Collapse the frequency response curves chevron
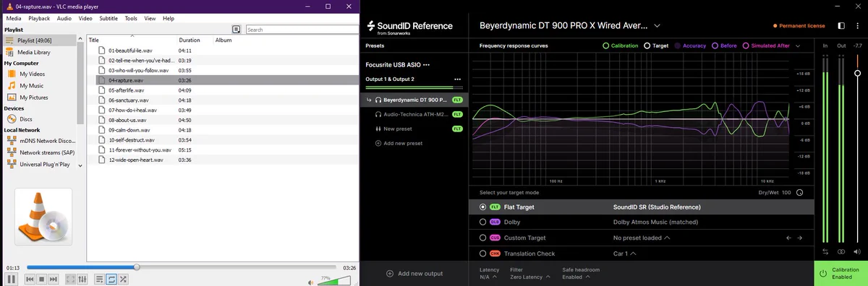Image resolution: width=868 pixels, height=286 pixels. [798, 45]
